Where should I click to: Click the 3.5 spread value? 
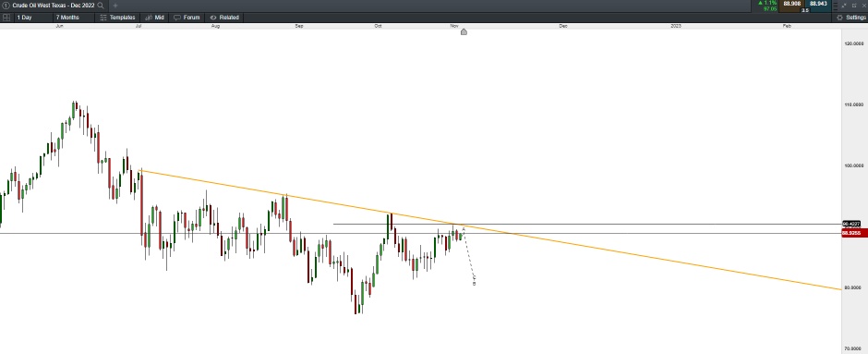pyautogui.click(x=805, y=10)
